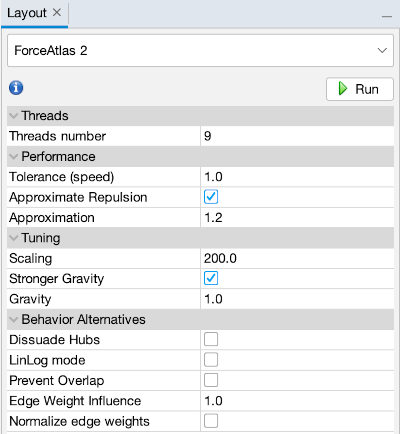Collapse the Tuning section
This screenshot has height=434, width=400.
(x=14, y=238)
